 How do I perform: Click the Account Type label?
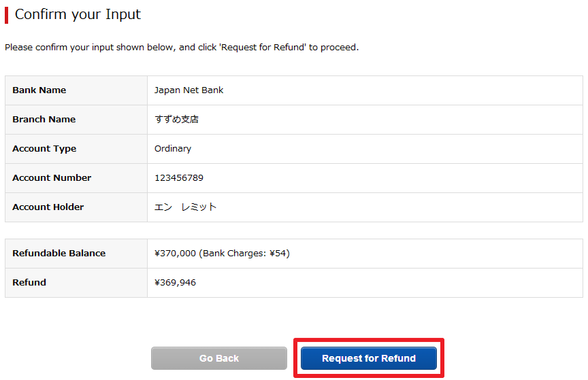[x=44, y=149]
